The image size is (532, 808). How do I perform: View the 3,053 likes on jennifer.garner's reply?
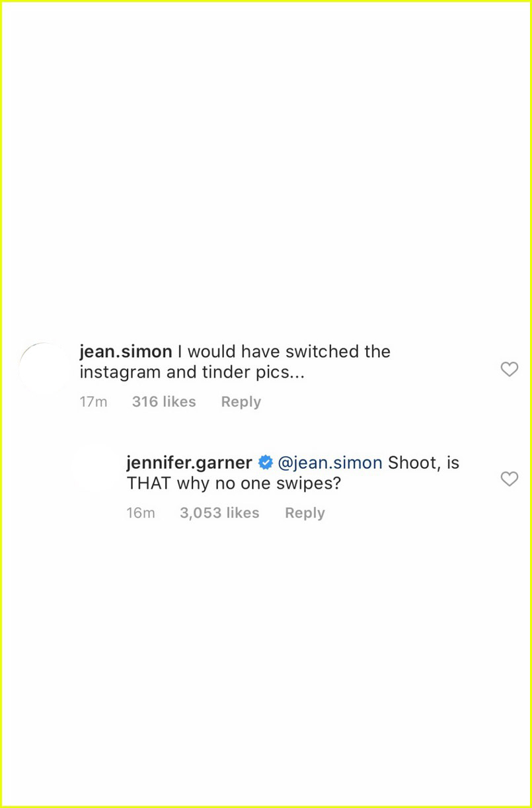click(x=219, y=512)
